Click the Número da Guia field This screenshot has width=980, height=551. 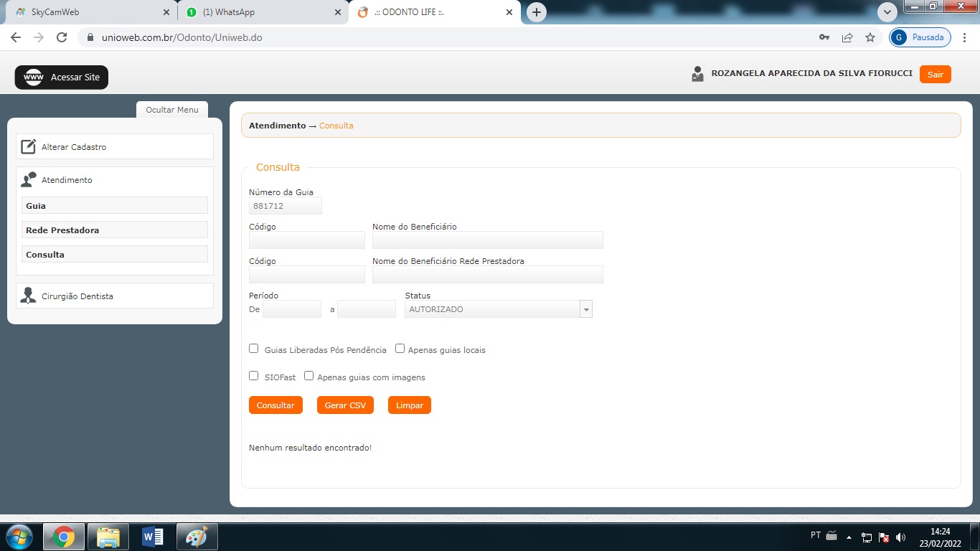[x=285, y=206]
